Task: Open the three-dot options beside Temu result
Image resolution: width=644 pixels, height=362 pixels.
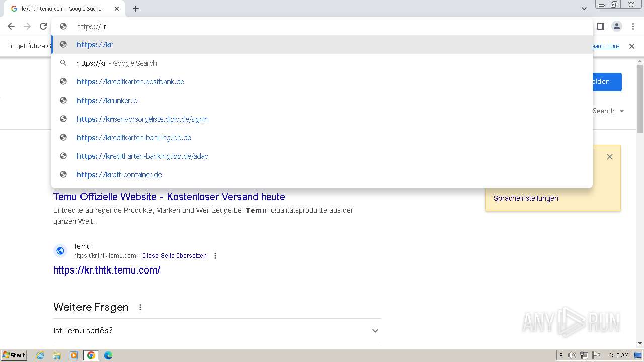Action: click(215, 256)
